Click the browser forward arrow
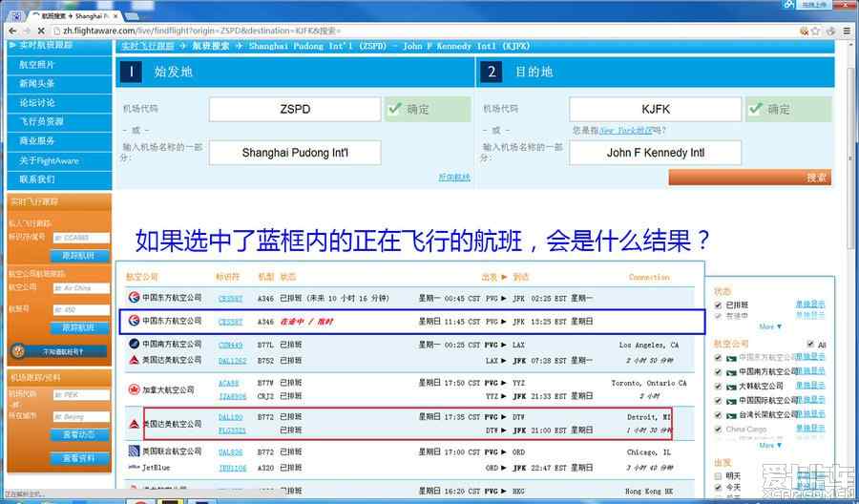 (x=27, y=31)
